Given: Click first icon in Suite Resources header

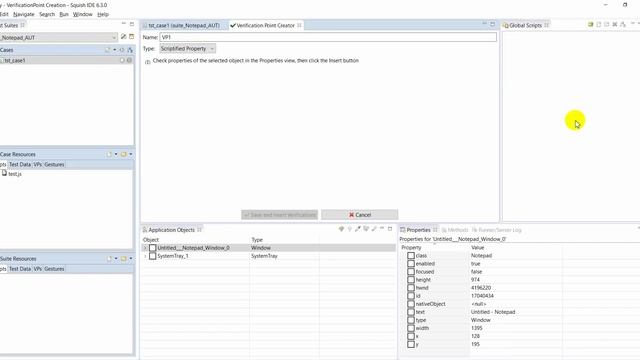Looking at the screenshot, I should tap(109, 259).
